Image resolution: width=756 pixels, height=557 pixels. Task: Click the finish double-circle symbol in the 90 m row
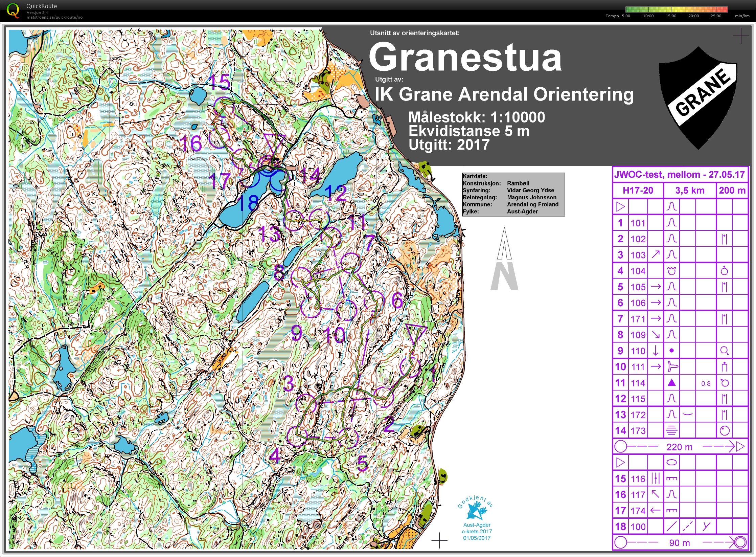(740, 542)
